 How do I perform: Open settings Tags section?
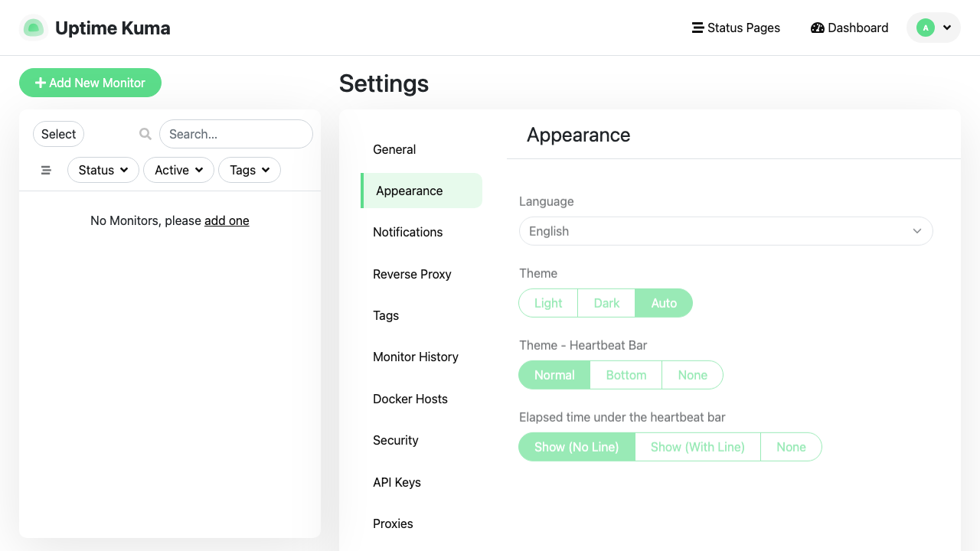coord(422,315)
